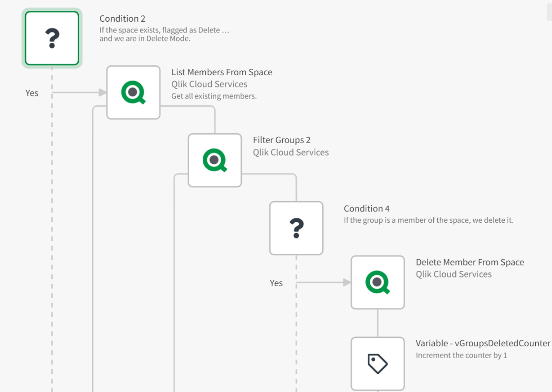Click the "Condition 4" title text

tap(366, 209)
